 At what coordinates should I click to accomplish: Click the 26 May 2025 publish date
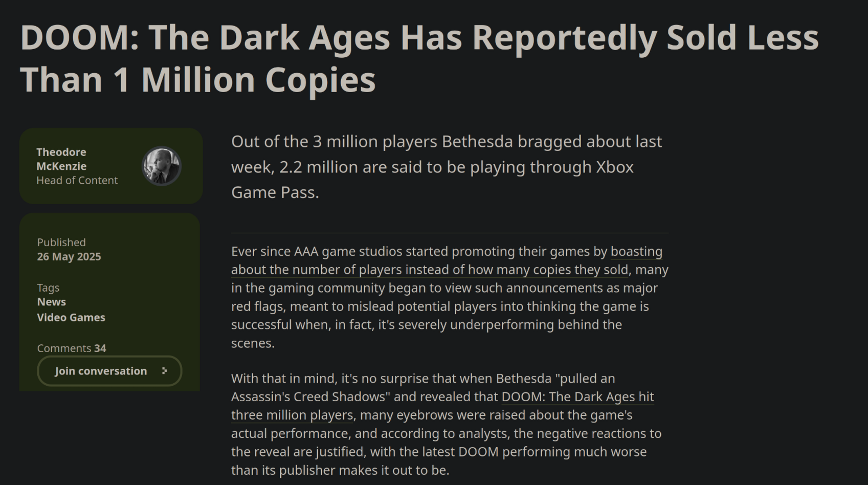pos(69,256)
